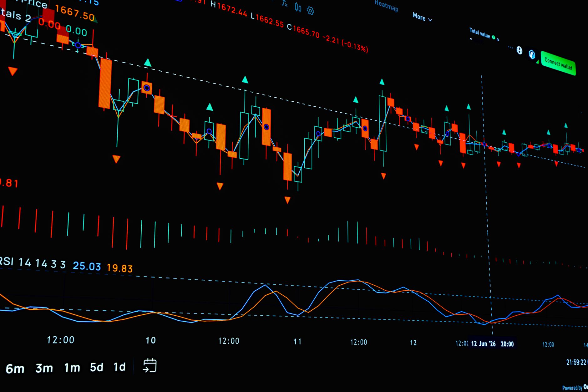Viewport: 588px width, 392px height.
Task: Expand the More dropdown menu
Action: (422, 17)
